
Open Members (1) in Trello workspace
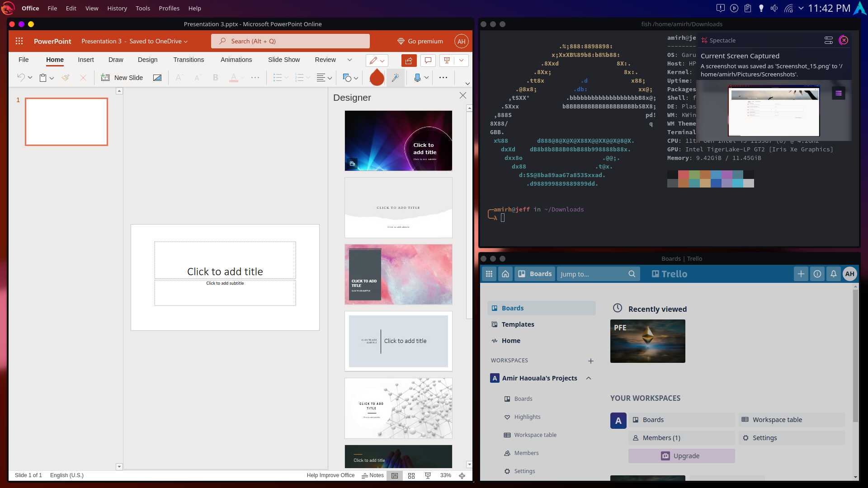(681, 438)
